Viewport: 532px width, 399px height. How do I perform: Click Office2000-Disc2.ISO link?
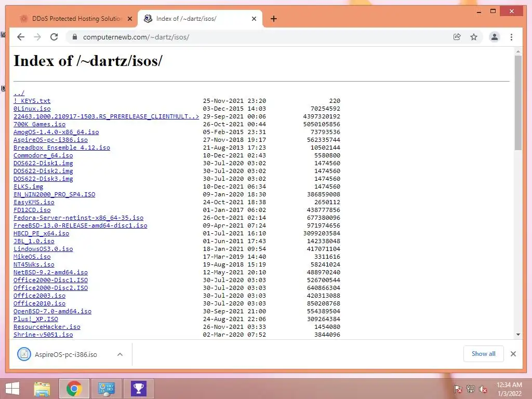pyautogui.click(x=50, y=288)
